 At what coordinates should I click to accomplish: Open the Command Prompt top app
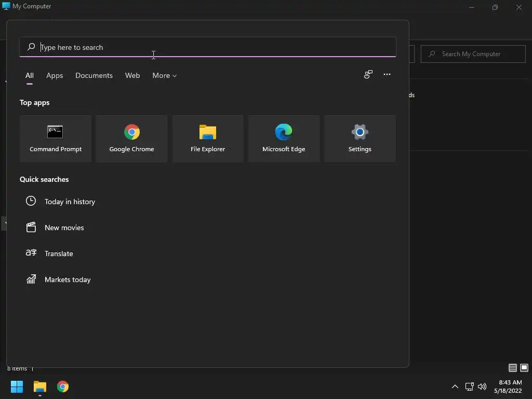(x=55, y=138)
